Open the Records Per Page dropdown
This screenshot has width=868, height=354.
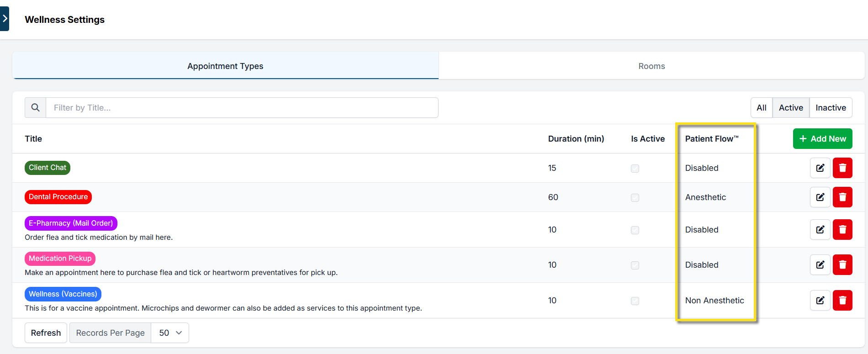pos(170,333)
